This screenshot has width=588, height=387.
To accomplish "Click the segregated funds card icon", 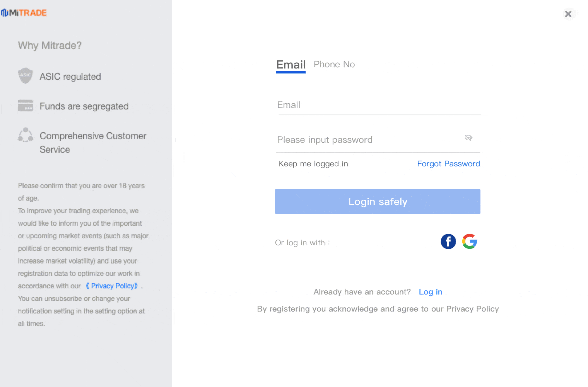I will click(26, 105).
